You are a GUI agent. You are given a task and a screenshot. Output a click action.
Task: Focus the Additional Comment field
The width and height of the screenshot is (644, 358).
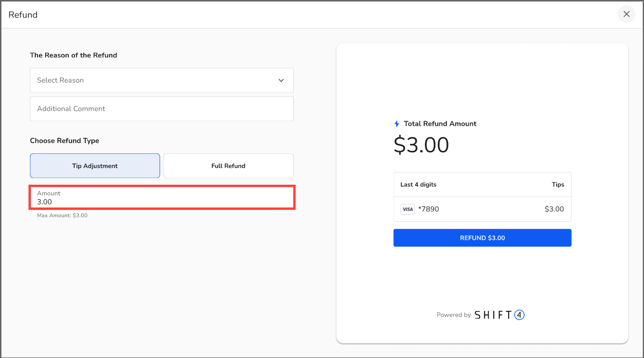tap(162, 109)
